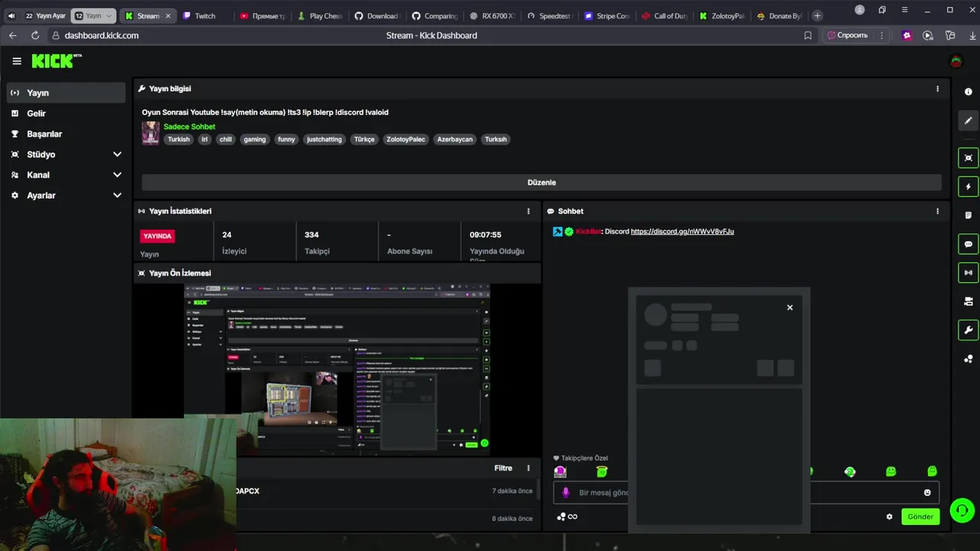980x551 pixels.
Task: Click the justchatting tag
Action: pos(324,139)
